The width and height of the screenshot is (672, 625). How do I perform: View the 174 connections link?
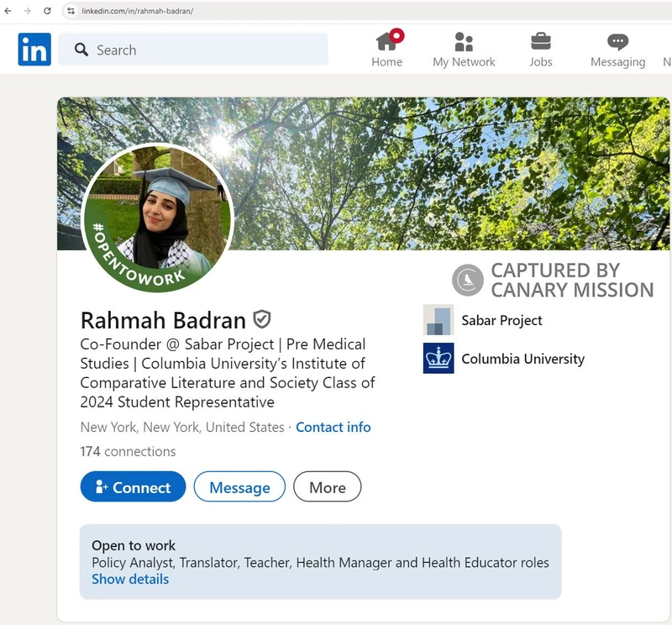(x=127, y=452)
